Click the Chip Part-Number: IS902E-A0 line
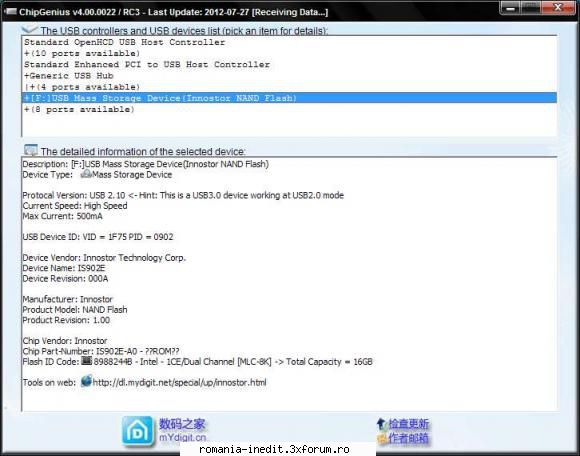The height and width of the screenshot is (456, 580). pos(101,351)
